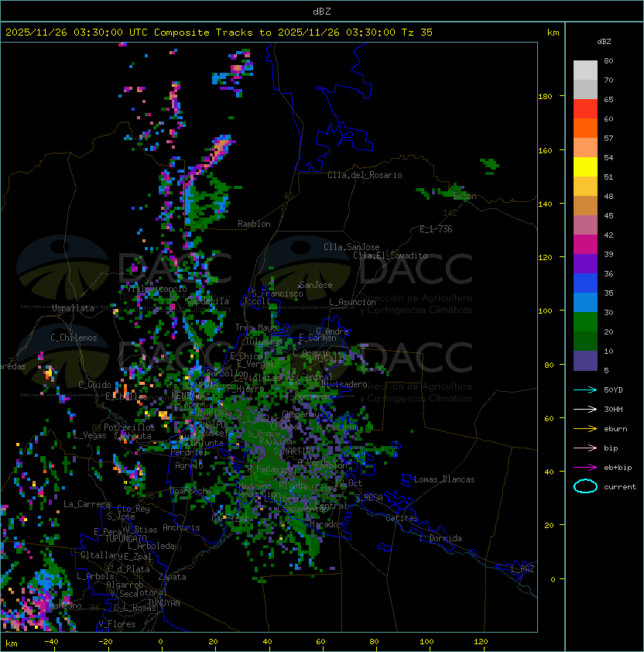The width and height of the screenshot is (644, 652).
Task: Click the '160' tick on the right axis
Action: click(545, 150)
